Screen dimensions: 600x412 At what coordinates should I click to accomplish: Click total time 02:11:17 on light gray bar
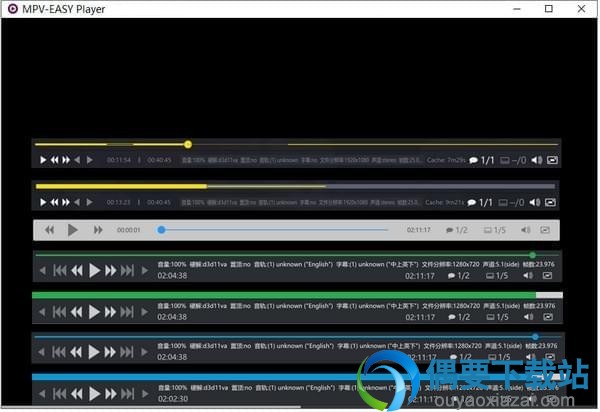pyautogui.click(x=419, y=230)
